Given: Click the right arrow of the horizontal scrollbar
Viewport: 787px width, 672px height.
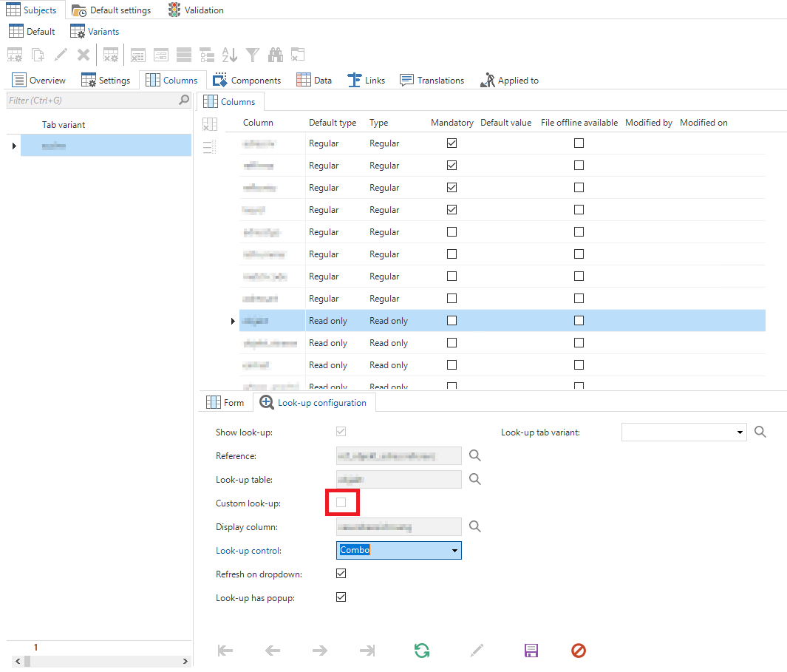Looking at the screenshot, I should pos(185,661).
